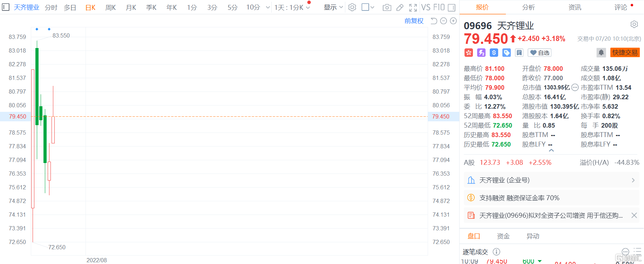The width and height of the screenshot is (644, 264).
Task: Enter fullscreen chart mode
Action: pos(413,7)
